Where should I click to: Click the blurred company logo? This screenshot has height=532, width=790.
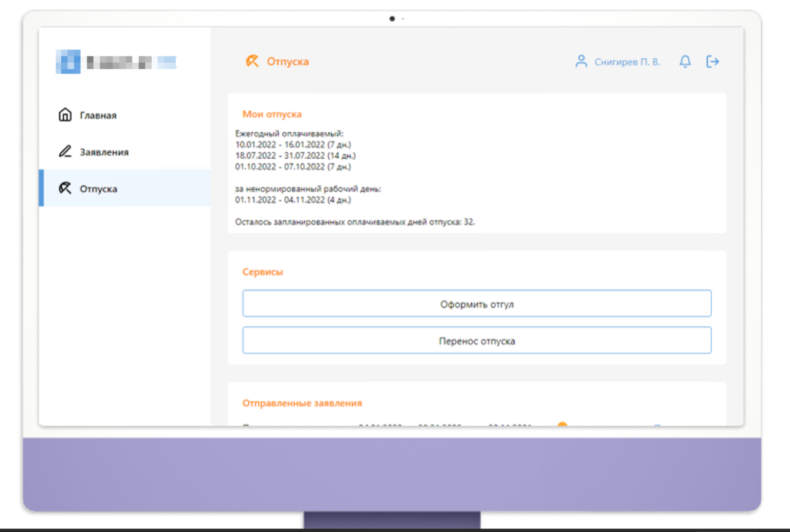click(116, 62)
